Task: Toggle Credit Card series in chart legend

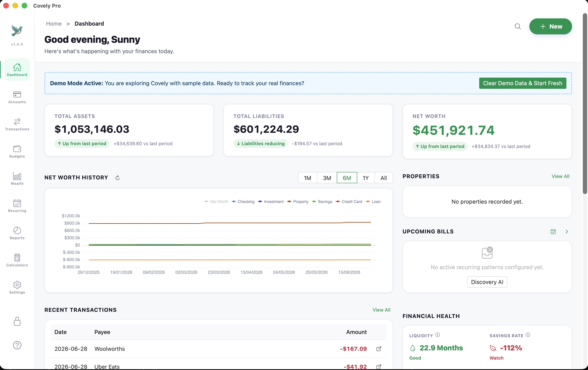Action: click(349, 201)
